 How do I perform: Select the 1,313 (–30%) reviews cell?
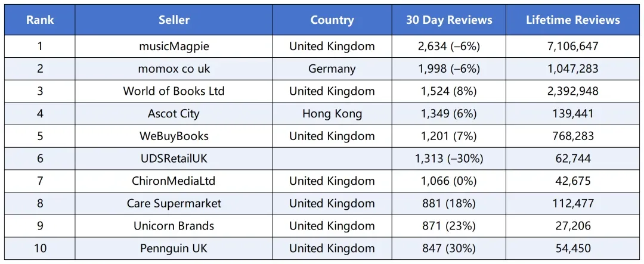[449, 159]
